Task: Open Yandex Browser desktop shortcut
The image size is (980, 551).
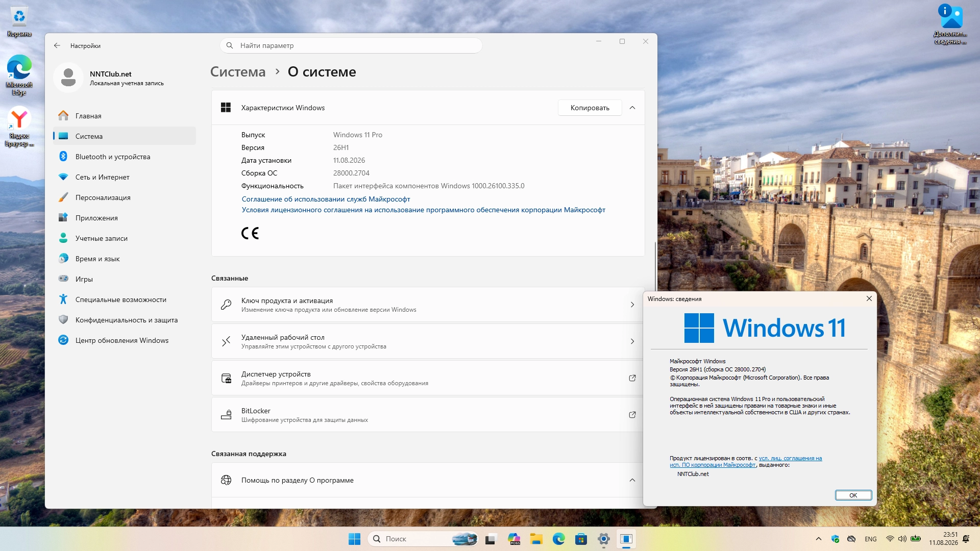Action: tap(19, 126)
